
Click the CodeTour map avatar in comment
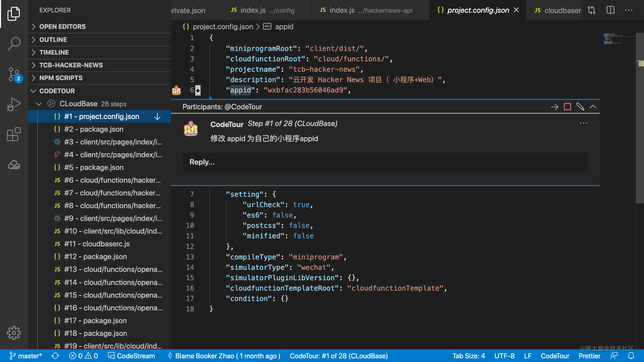191,129
